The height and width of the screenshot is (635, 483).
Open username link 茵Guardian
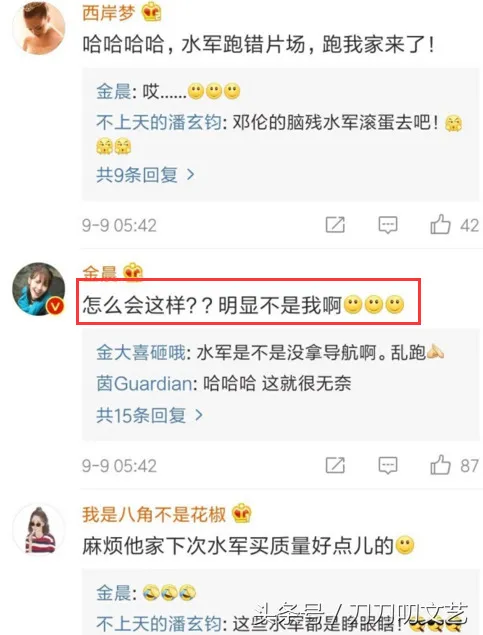(x=144, y=383)
